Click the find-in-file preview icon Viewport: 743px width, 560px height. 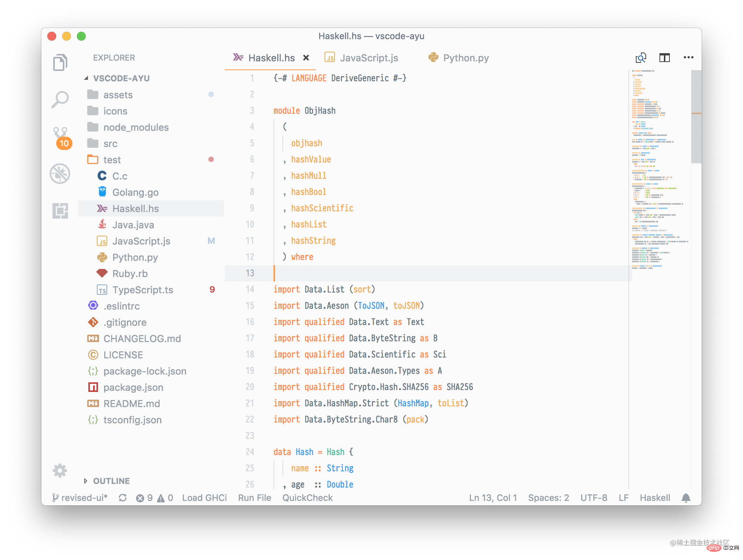(641, 58)
